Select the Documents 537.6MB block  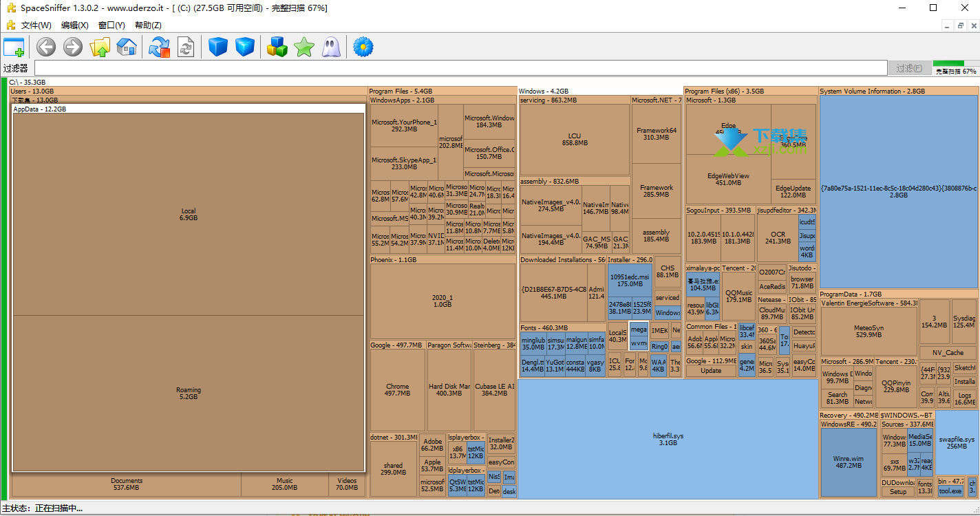pos(127,484)
